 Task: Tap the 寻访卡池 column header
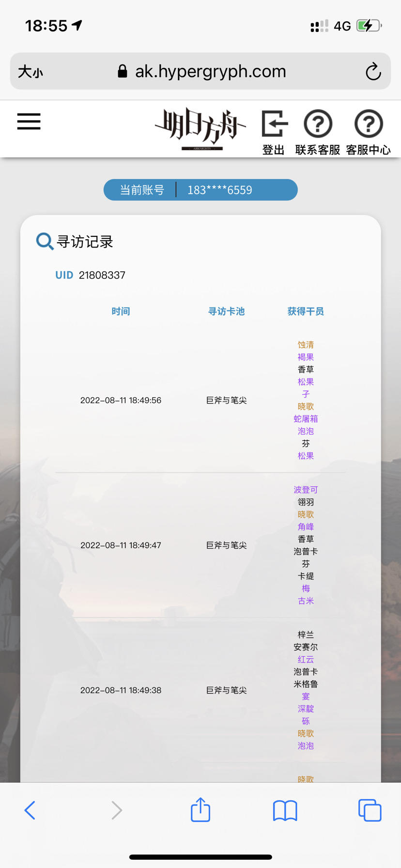[226, 311]
